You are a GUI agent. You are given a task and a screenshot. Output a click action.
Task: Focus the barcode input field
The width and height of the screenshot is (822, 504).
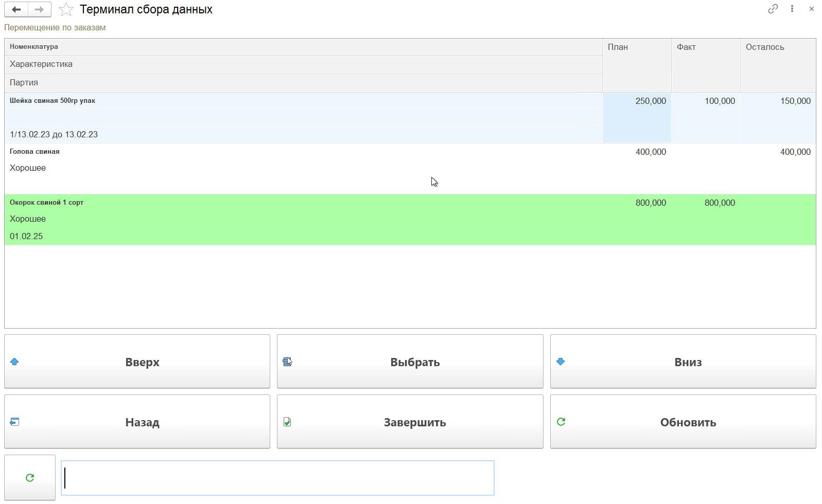[278, 478]
